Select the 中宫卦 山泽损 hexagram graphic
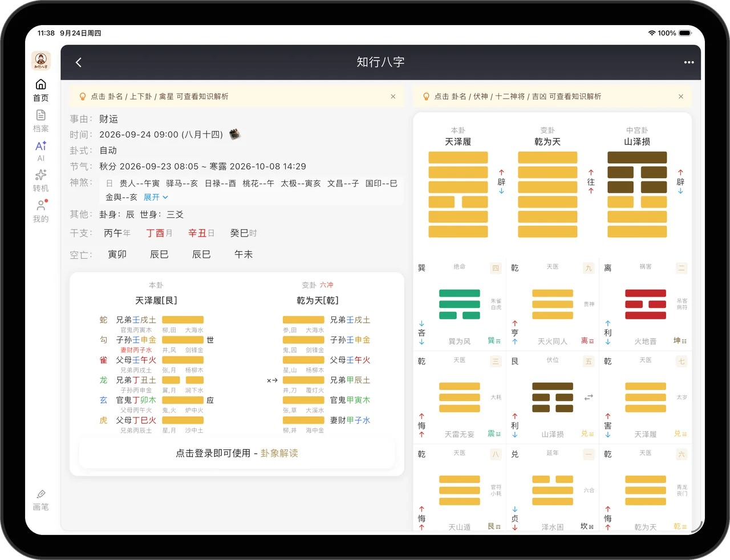This screenshot has height=560, width=730. [x=637, y=194]
